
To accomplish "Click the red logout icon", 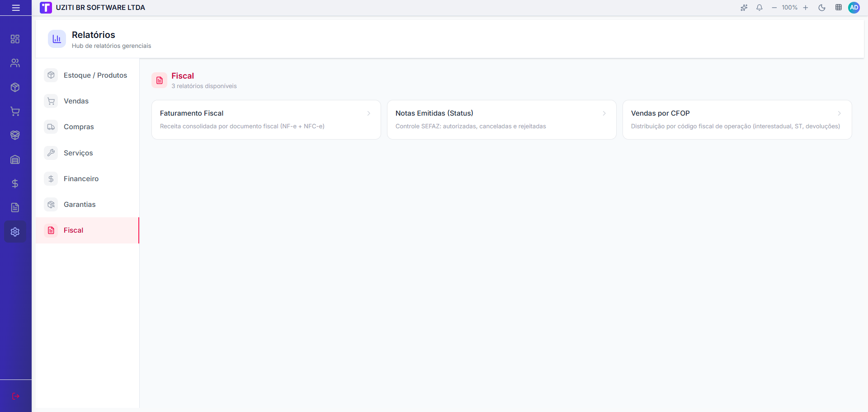I will (x=16, y=396).
